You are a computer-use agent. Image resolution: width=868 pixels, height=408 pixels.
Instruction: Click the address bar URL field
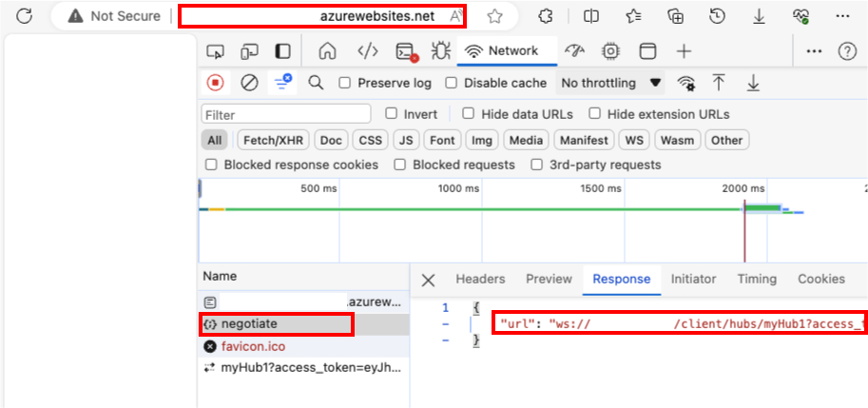pos(322,16)
